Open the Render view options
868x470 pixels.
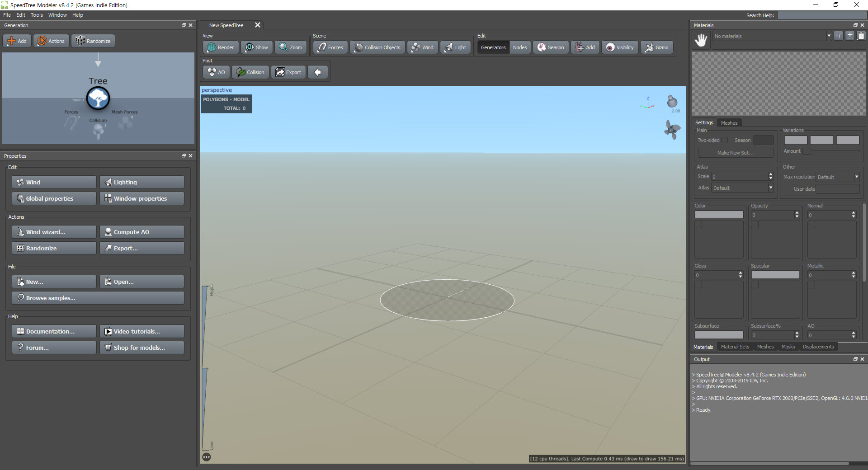pyautogui.click(x=221, y=47)
